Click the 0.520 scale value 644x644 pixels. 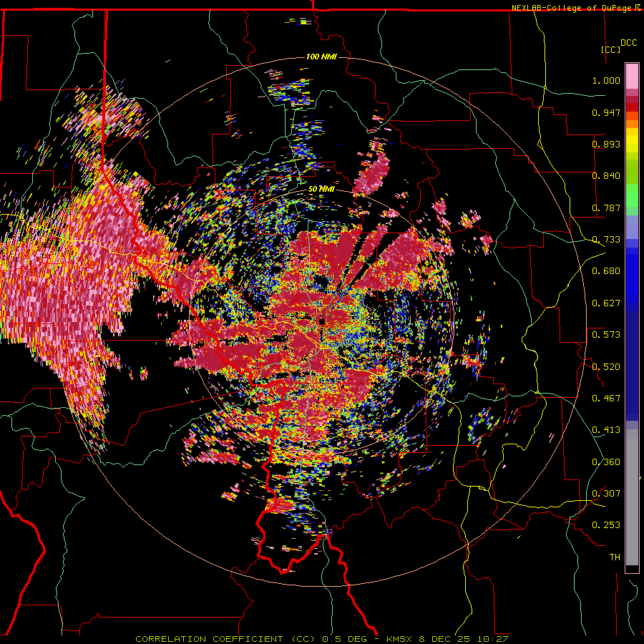point(606,367)
